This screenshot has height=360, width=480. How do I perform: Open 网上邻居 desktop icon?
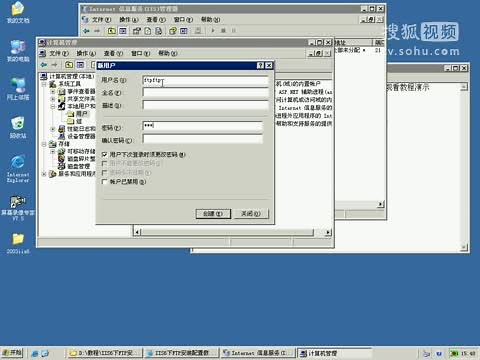18,89
